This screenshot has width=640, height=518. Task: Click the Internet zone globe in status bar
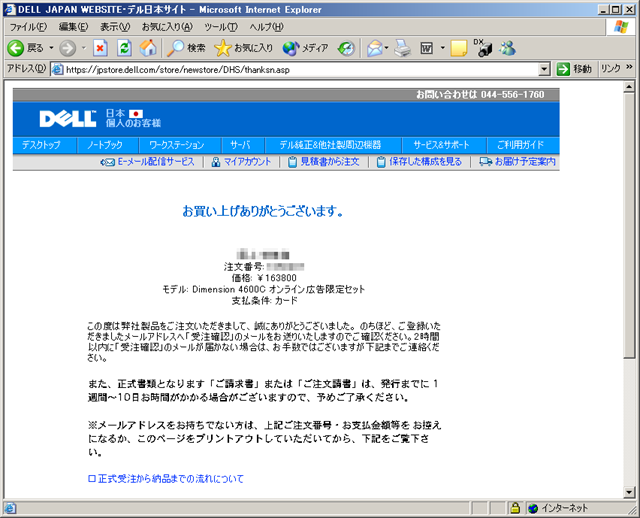pos(533,508)
